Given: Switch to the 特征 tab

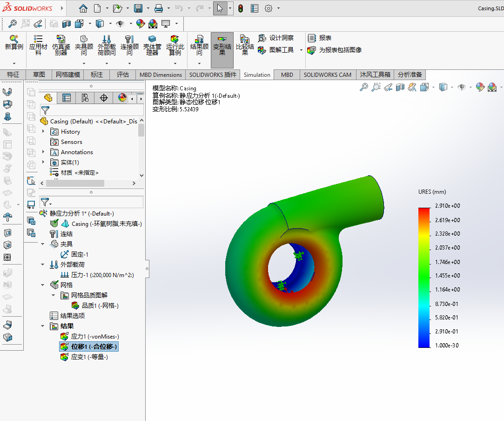Looking at the screenshot, I should pyautogui.click(x=13, y=75).
